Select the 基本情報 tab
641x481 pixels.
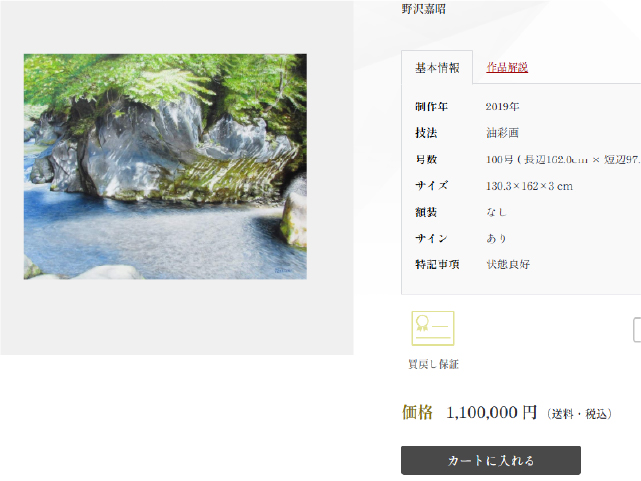coord(437,67)
